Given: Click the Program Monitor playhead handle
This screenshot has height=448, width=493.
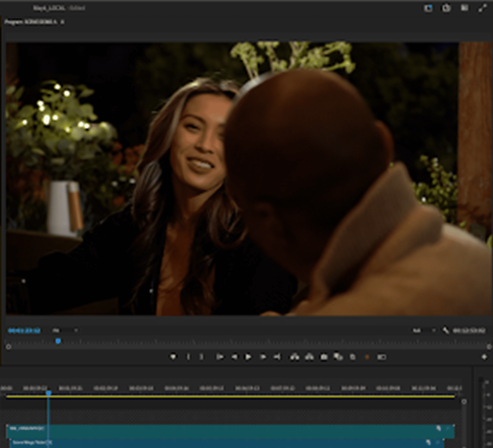Looking at the screenshot, I should pyautogui.click(x=58, y=341).
